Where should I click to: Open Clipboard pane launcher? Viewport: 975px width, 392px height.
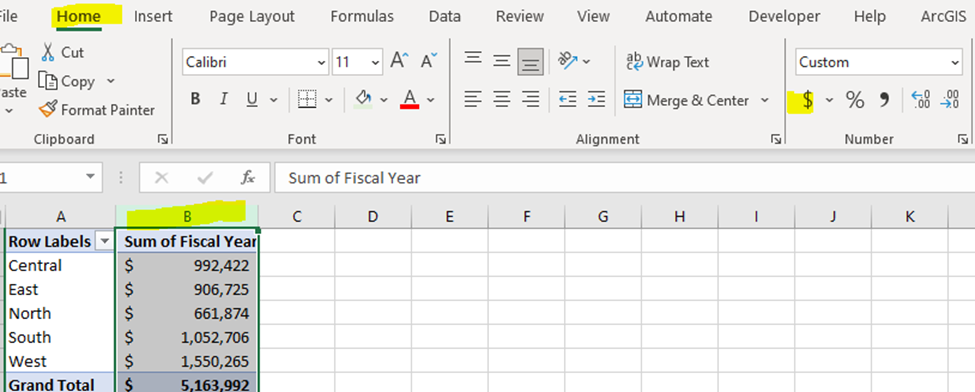163,139
